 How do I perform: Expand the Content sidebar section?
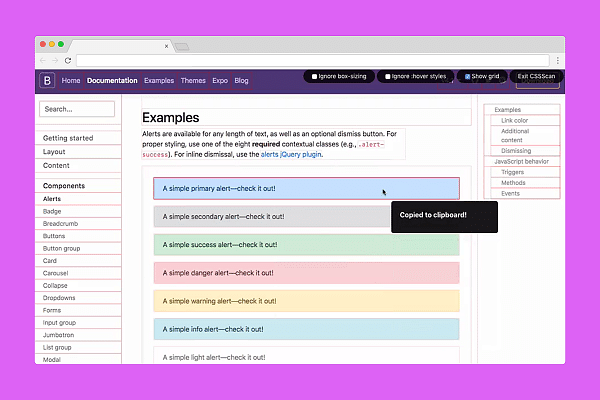[x=56, y=165]
